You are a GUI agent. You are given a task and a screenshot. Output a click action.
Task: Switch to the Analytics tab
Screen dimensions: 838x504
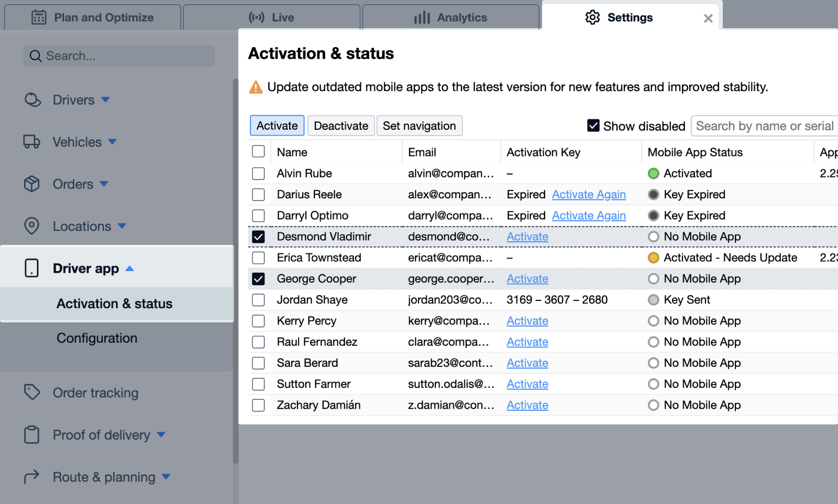(450, 17)
